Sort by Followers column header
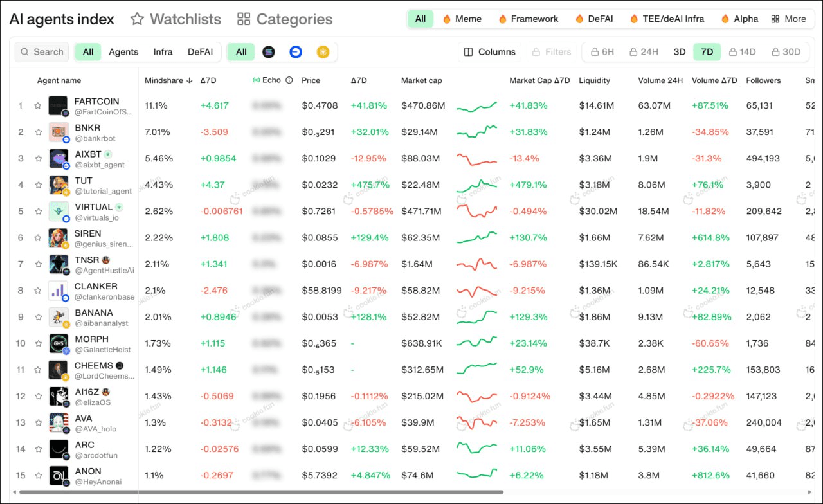Viewport: 823px width, 504px height. pyautogui.click(x=763, y=80)
